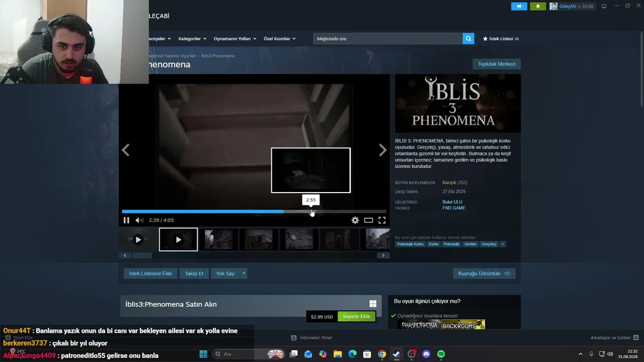
Task: Open developer Bulut ULU link
Action: pos(452,202)
